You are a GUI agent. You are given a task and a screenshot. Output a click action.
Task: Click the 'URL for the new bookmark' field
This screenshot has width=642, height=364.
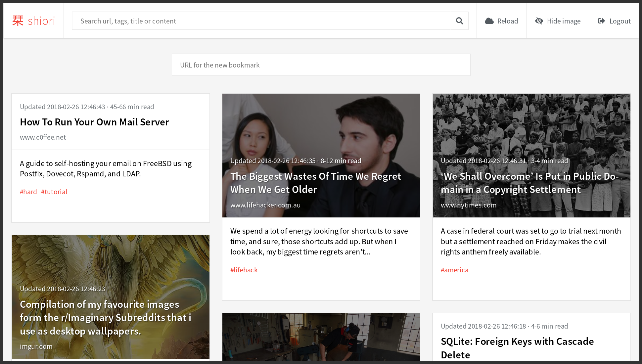[321, 65]
